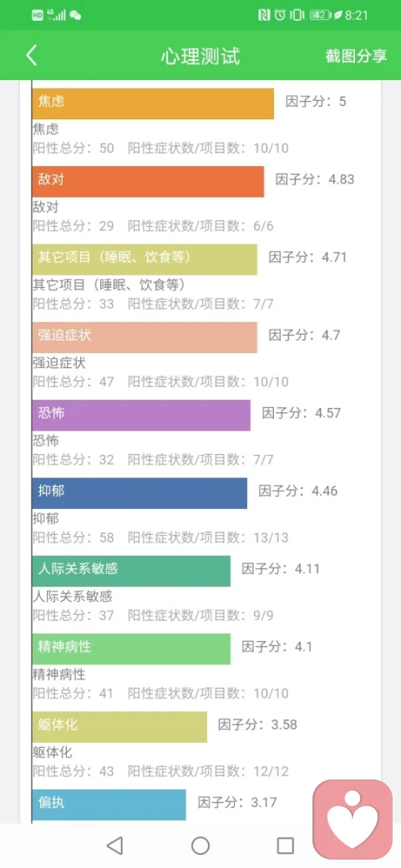Tap the battery indicator in status bar

[320, 16]
